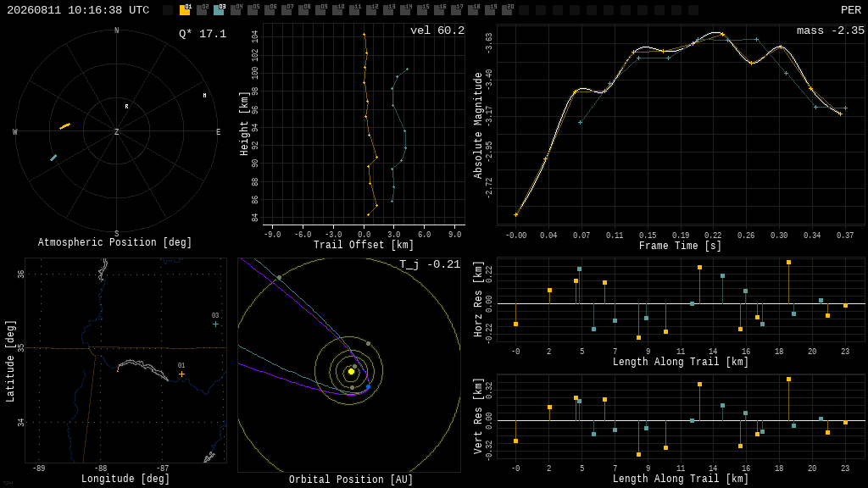868x488 pixels.
Task: Click the first yellow point on magnitude curve
Action: (516, 214)
